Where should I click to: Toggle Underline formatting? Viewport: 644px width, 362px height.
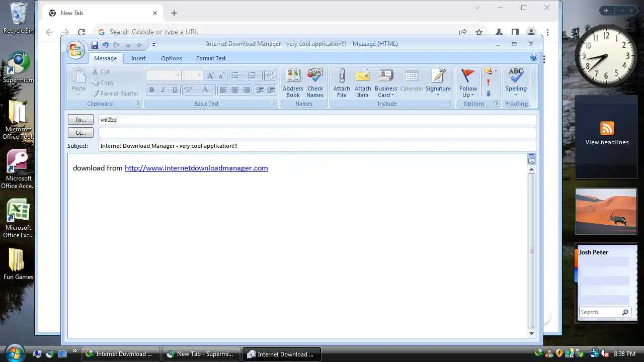pyautogui.click(x=175, y=90)
